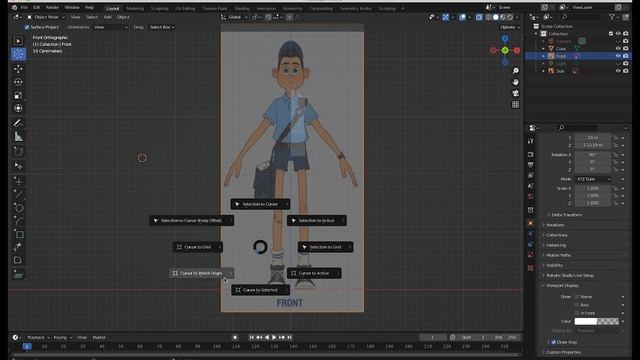
Task: Select the Add Cube tool
Action: pos(18,151)
